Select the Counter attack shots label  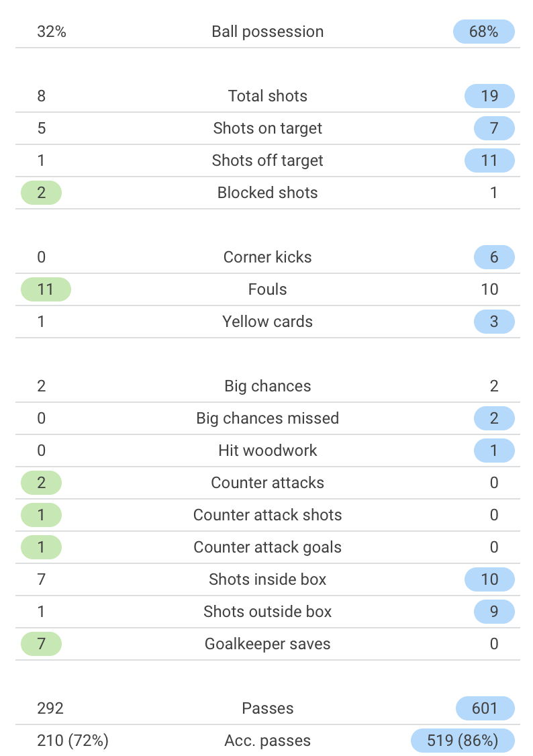[x=267, y=515]
